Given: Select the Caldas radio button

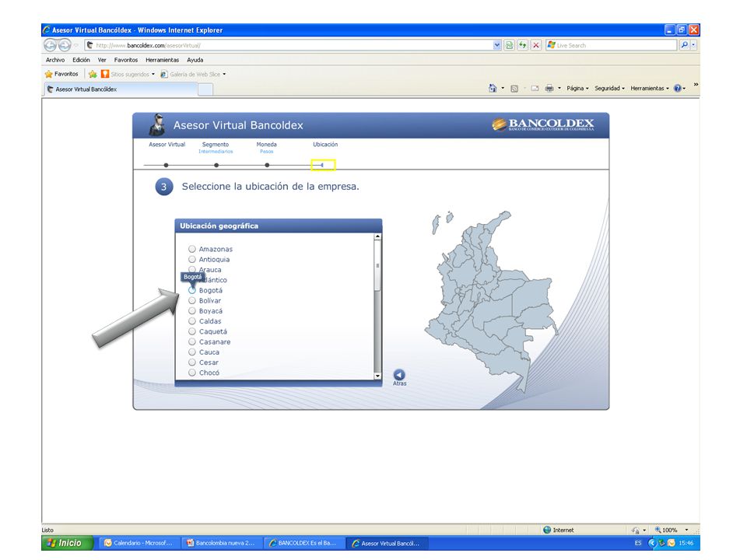Looking at the screenshot, I should click(192, 321).
